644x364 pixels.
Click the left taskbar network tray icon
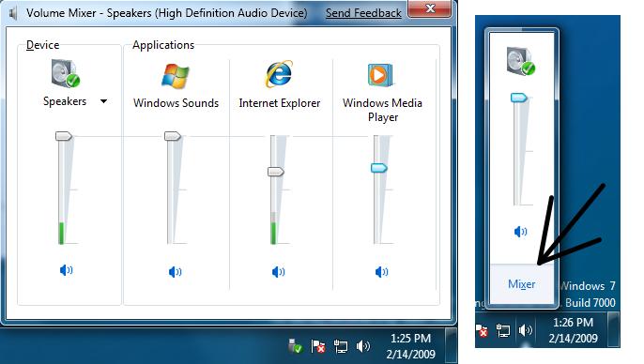coord(341,347)
